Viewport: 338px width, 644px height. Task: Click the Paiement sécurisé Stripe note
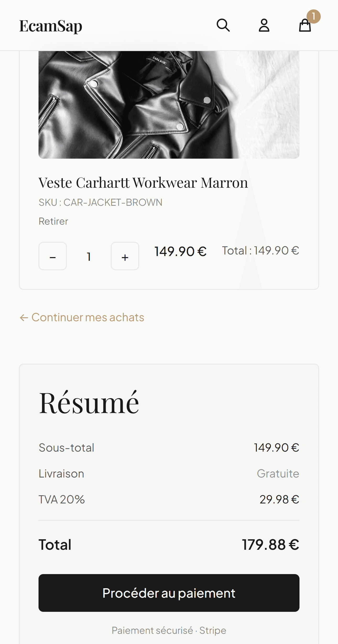169,630
